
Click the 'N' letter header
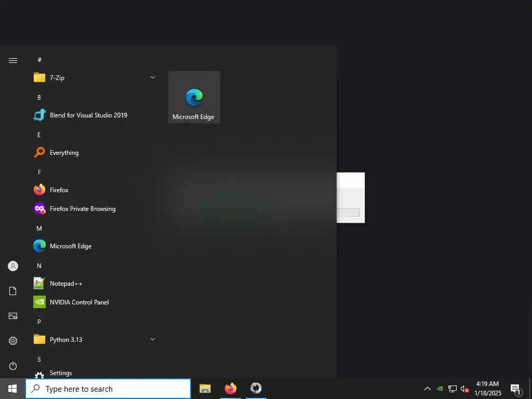[39, 265]
